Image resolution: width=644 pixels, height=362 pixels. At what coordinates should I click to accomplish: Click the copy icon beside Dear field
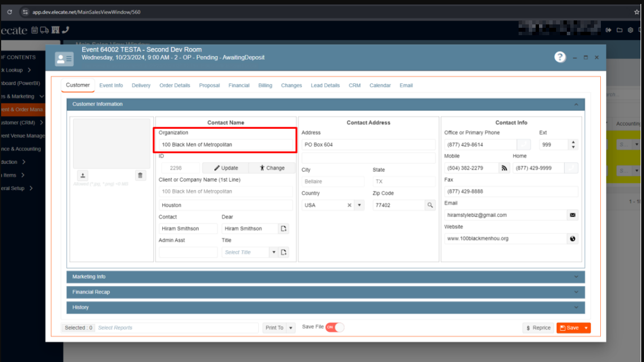(x=284, y=229)
